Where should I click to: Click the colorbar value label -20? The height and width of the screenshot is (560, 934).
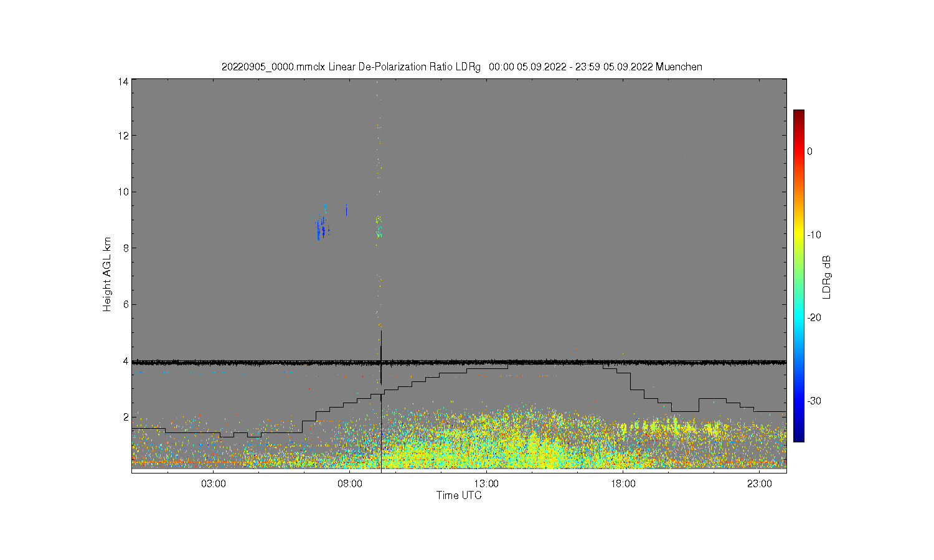tap(814, 317)
